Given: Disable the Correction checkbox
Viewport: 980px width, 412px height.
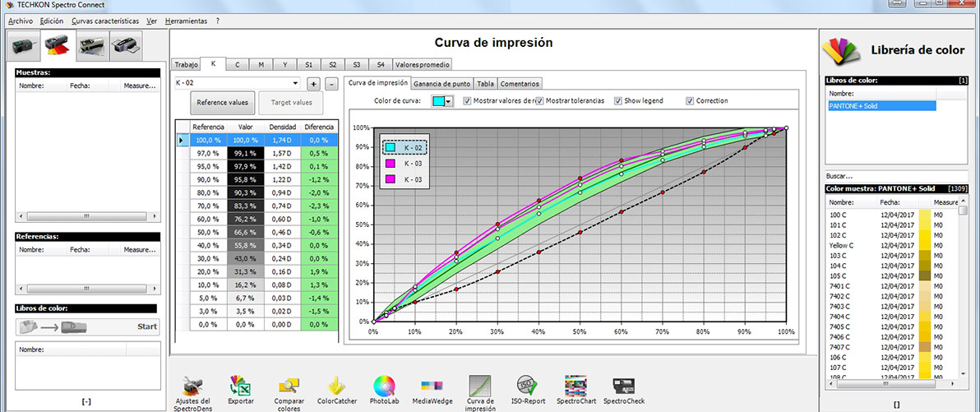Looking at the screenshot, I should click(x=690, y=100).
